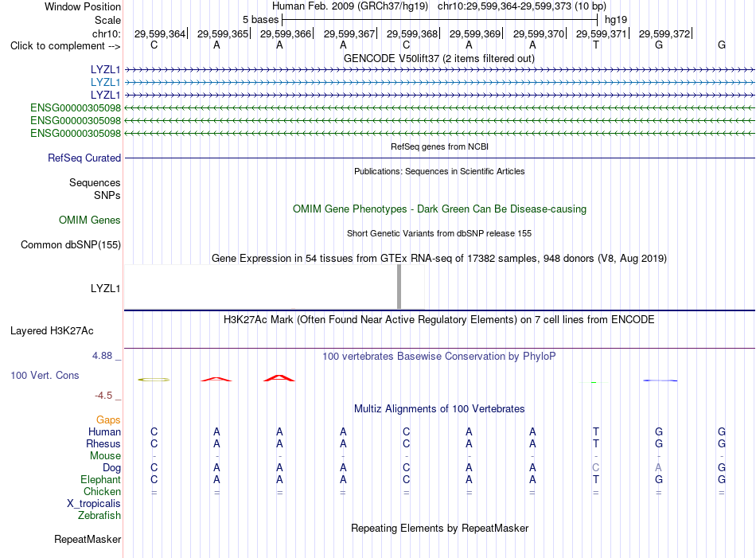This screenshot has height=558, width=756.
Task: Open '100 vertebrates Basewise Conservation by PhyloP' title
Action: tap(439, 357)
